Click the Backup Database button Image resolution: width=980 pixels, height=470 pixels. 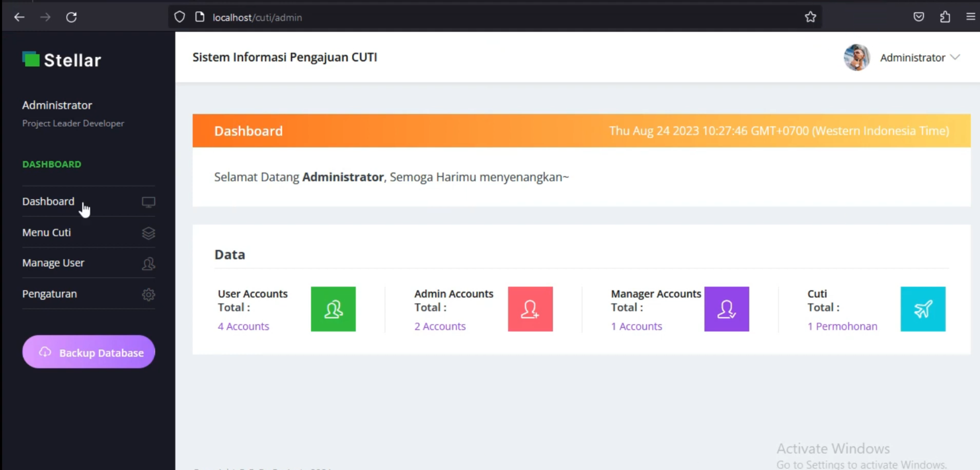[88, 352]
